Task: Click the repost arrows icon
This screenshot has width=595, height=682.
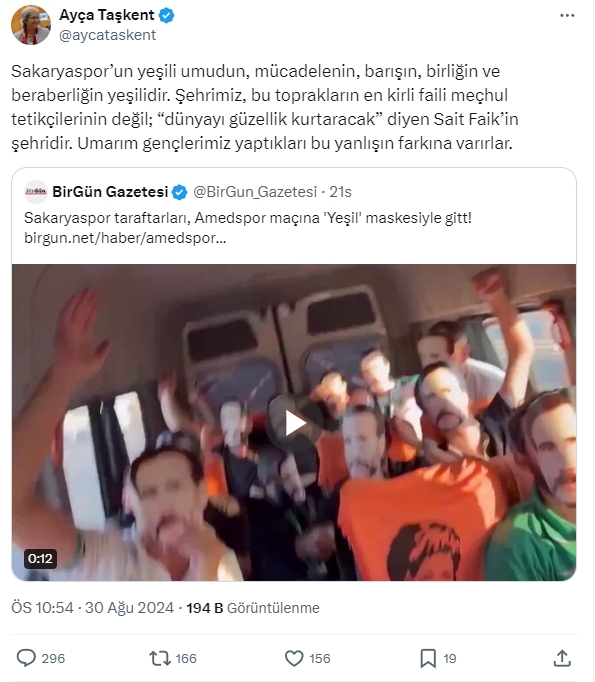Action: coord(160,658)
